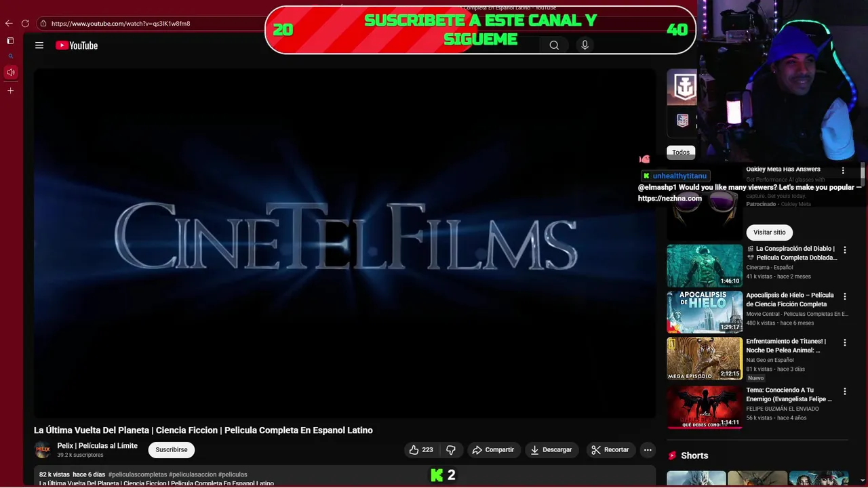Click title Tema: Conociendo A Tu Enemigo

tap(789, 394)
